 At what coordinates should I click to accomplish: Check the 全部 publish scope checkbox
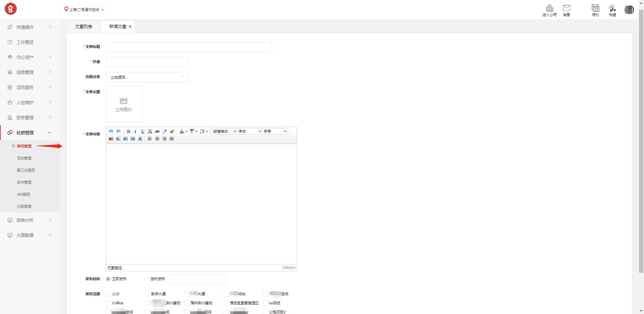108,294
